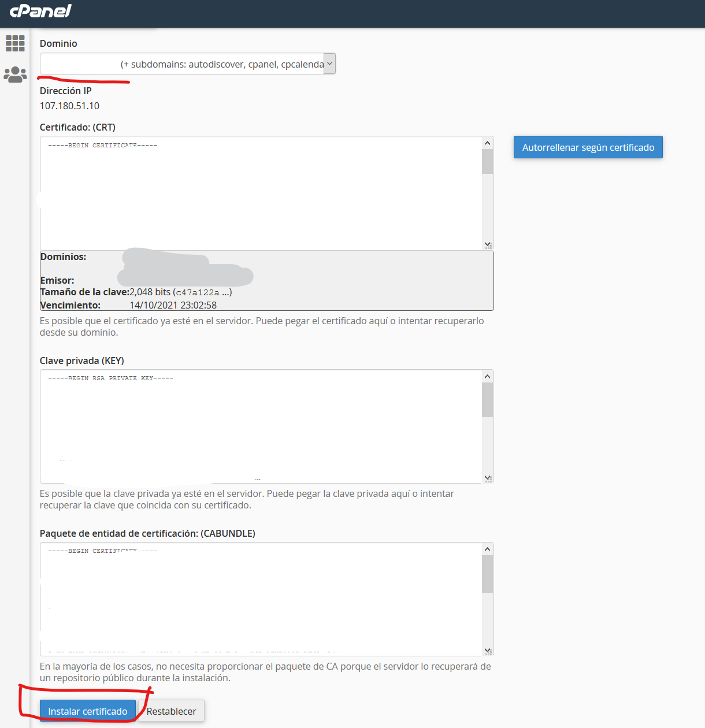The width and height of the screenshot is (705, 728).
Task: Open the grid apps icon in sidebar
Action: click(15, 43)
